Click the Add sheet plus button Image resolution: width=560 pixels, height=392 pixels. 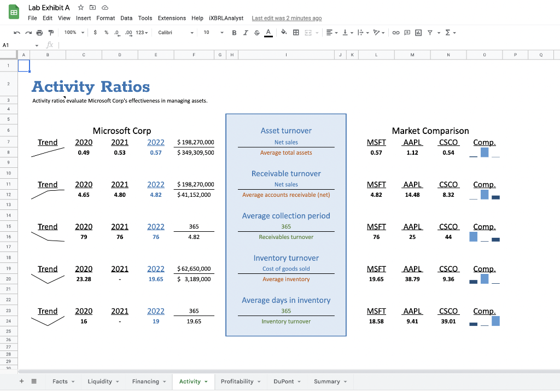coord(21,381)
